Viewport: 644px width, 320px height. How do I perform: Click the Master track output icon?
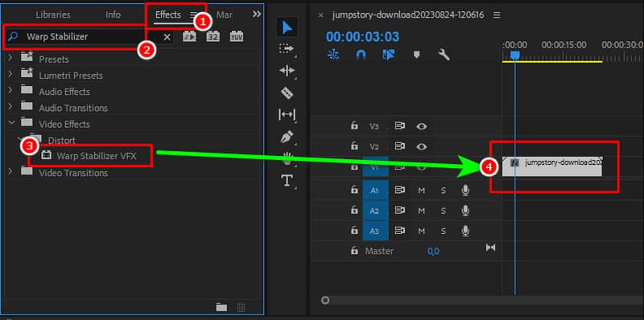coord(490,248)
